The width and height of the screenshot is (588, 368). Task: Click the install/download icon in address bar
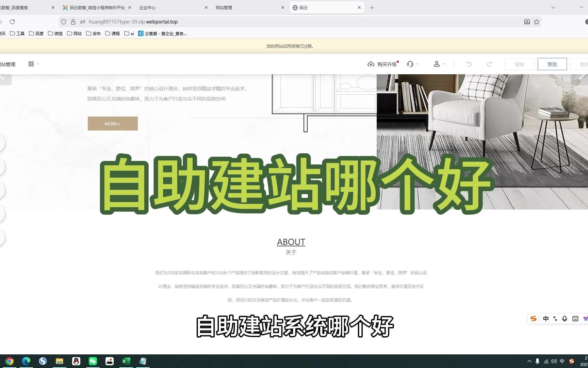point(527,22)
